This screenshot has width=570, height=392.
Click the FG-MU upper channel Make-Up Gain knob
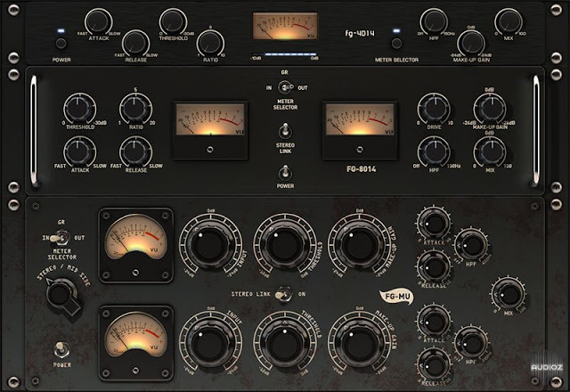click(x=360, y=245)
